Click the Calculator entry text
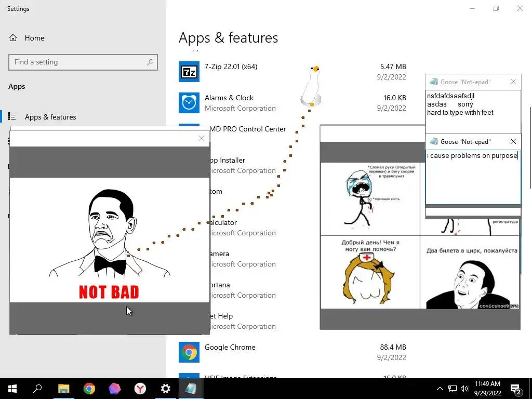Viewport: 532px width, 399px height. tap(223, 222)
